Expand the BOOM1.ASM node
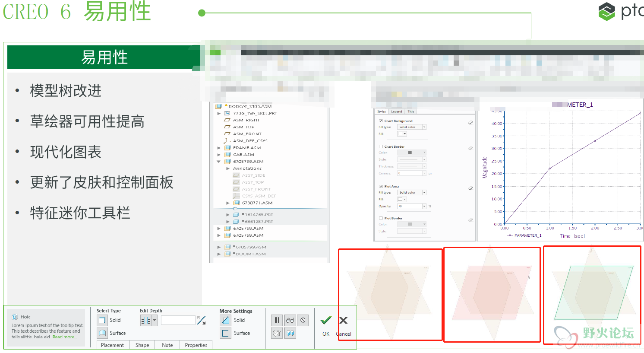 pos(219,254)
